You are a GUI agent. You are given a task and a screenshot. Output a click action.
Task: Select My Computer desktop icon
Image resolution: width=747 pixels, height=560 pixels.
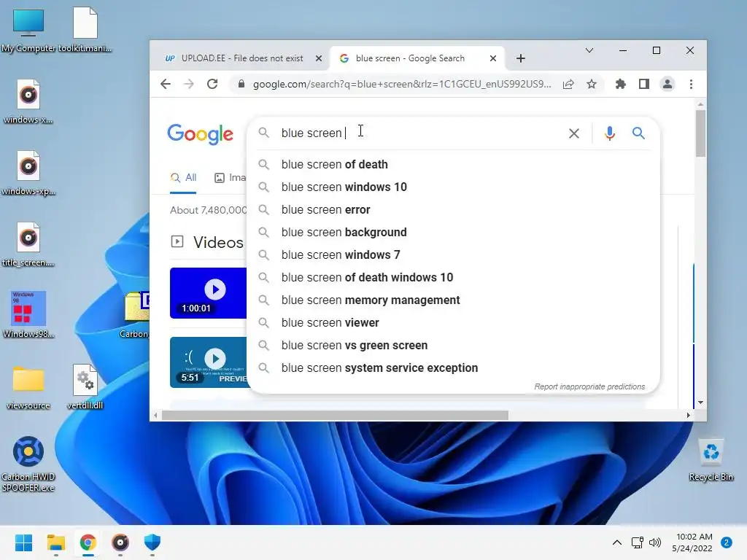pyautogui.click(x=28, y=31)
